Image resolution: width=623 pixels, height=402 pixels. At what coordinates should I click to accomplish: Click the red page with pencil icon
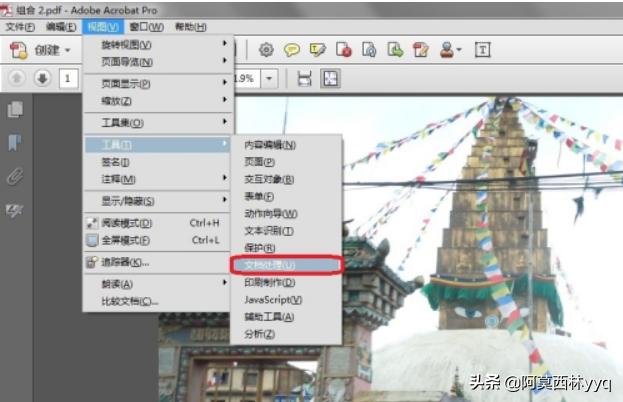click(421, 50)
